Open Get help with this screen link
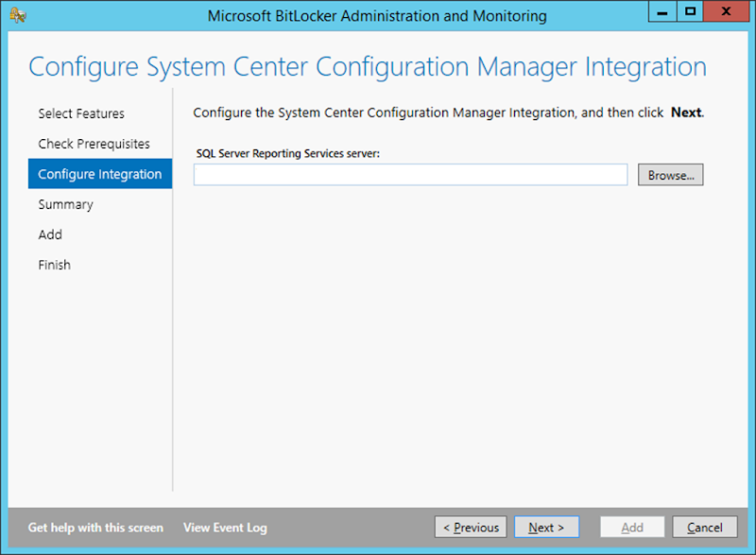The width and height of the screenshot is (756, 555). pos(95,528)
